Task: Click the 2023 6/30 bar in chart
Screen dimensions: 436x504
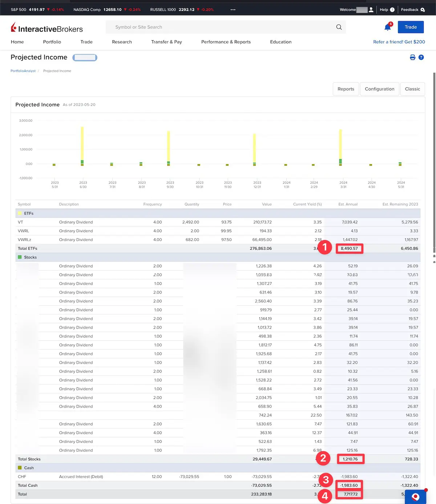Action: (x=82, y=146)
